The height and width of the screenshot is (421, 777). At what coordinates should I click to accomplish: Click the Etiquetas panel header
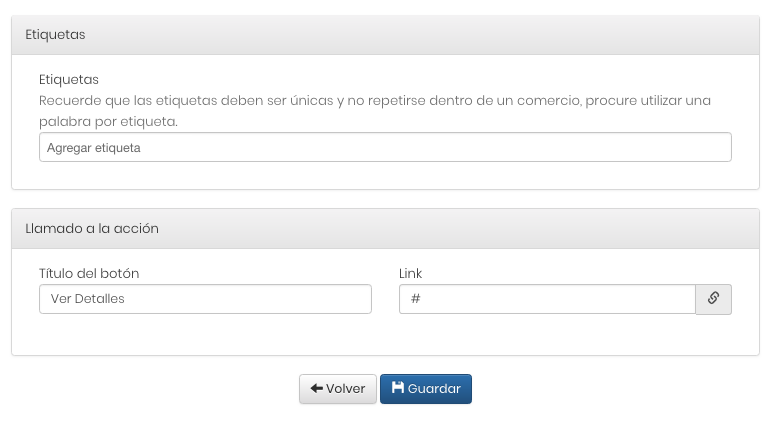coord(385,35)
